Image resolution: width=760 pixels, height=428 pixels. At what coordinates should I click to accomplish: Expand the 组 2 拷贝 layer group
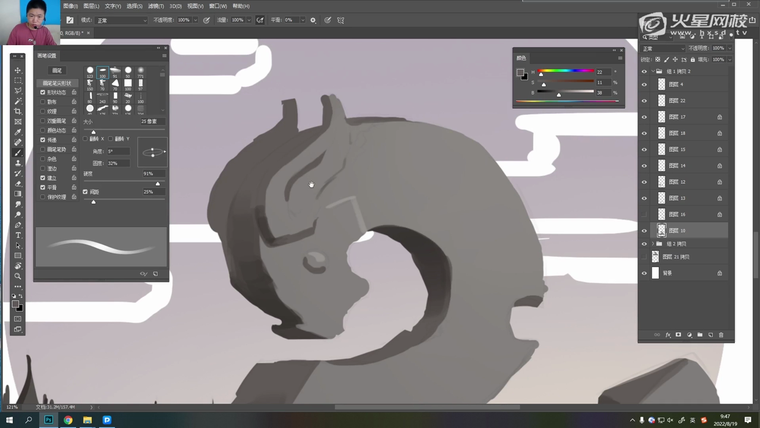point(653,243)
